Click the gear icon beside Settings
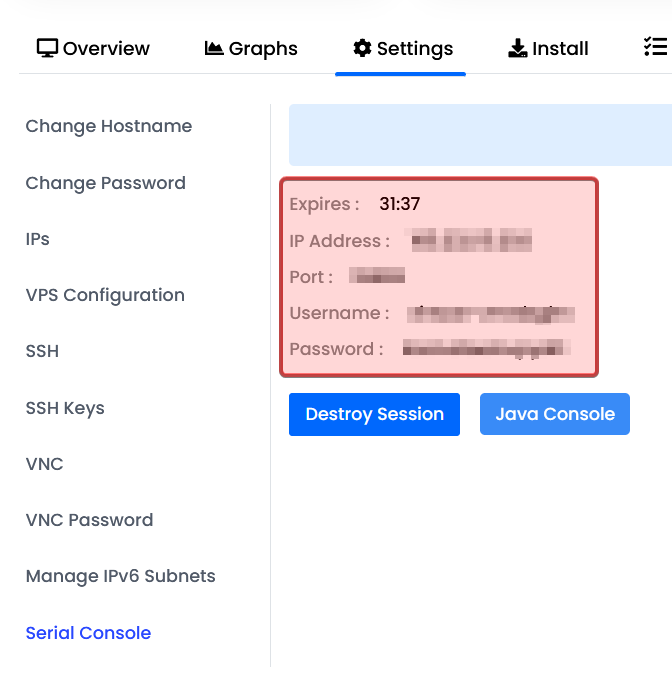672x678 pixels. 362,48
